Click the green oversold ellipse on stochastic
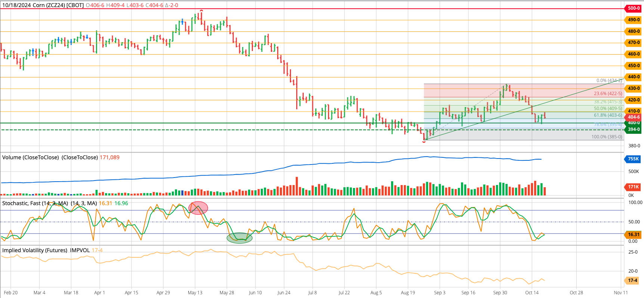The height and width of the screenshot is (298, 644). [239, 238]
